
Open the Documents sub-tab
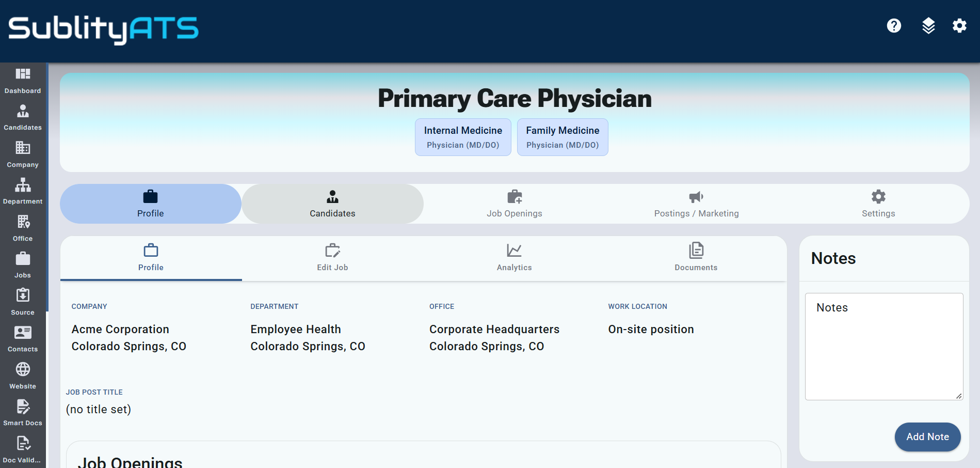(x=696, y=258)
